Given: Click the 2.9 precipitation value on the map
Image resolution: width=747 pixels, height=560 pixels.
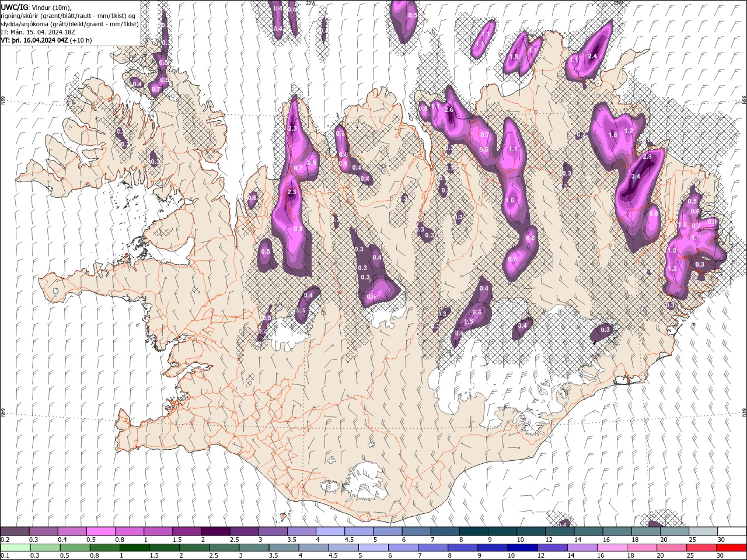Looking at the screenshot, I should [647, 157].
